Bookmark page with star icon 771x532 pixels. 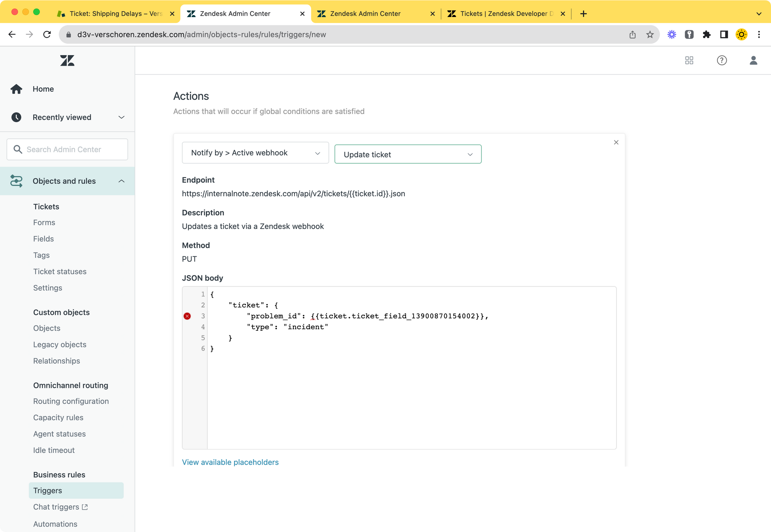650,35
